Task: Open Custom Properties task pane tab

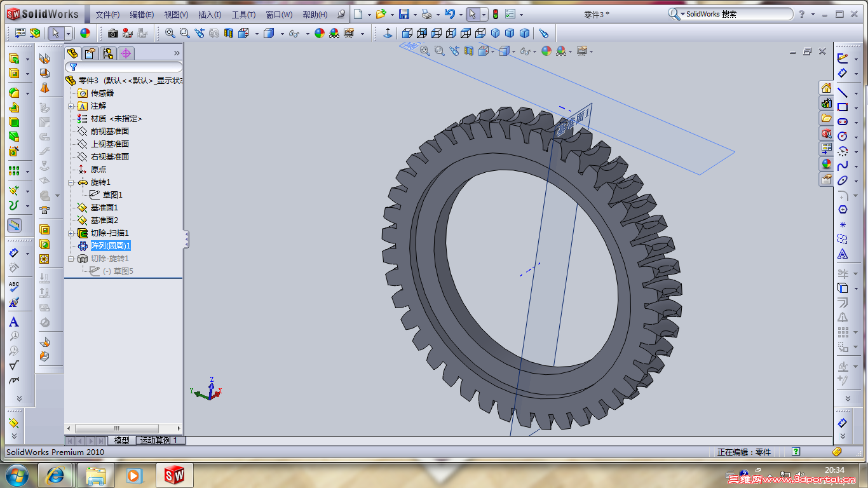Action: [x=826, y=179]
